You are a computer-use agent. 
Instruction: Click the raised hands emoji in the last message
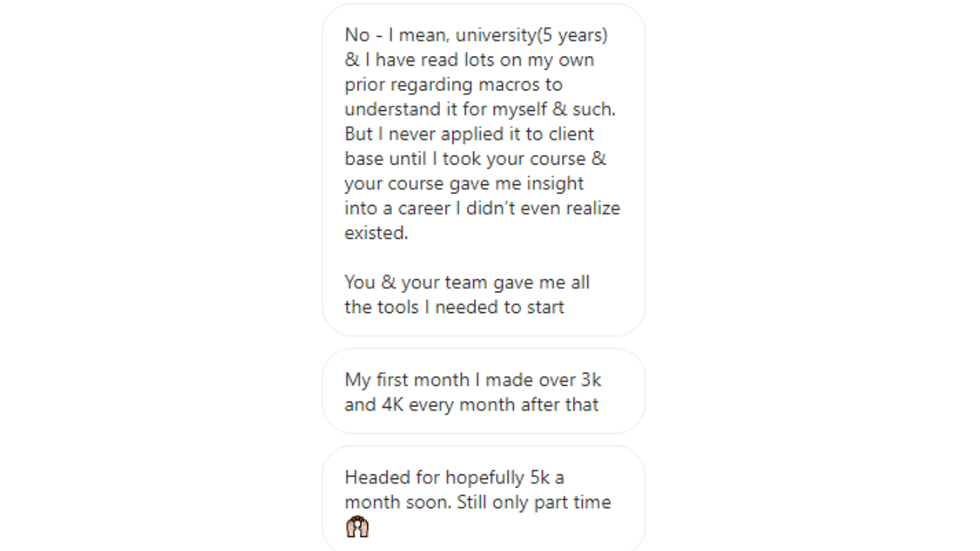[357, 527]
